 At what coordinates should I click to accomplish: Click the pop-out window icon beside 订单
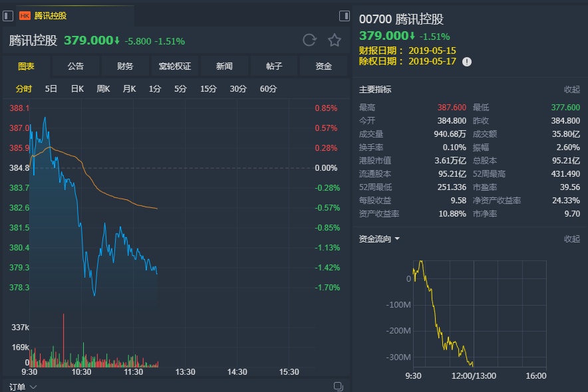coord(338,387)
